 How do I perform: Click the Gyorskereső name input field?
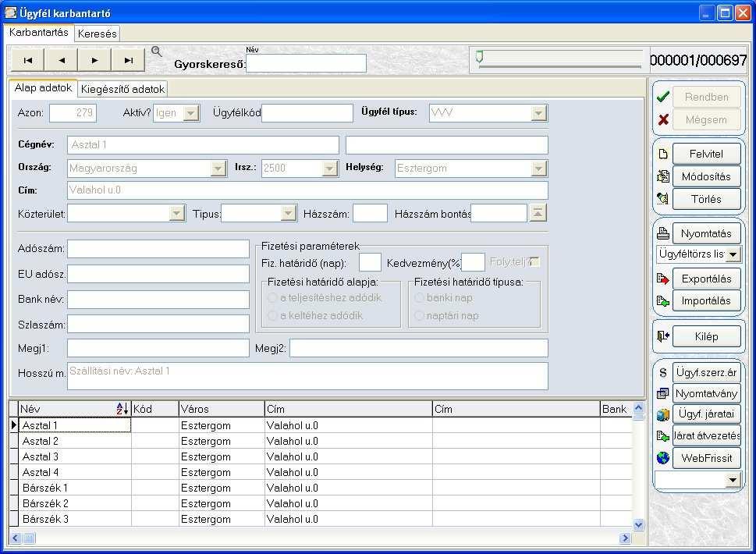306,63
